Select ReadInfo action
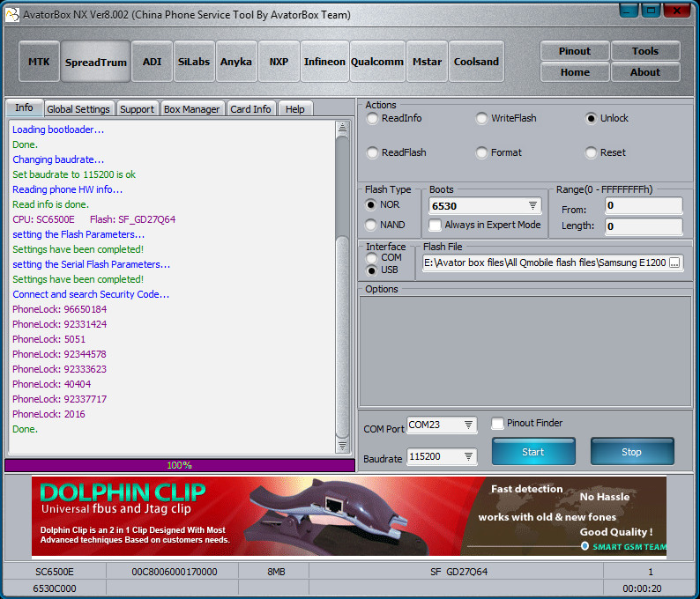This screenshot has width=700, height=599. [395, 118]
